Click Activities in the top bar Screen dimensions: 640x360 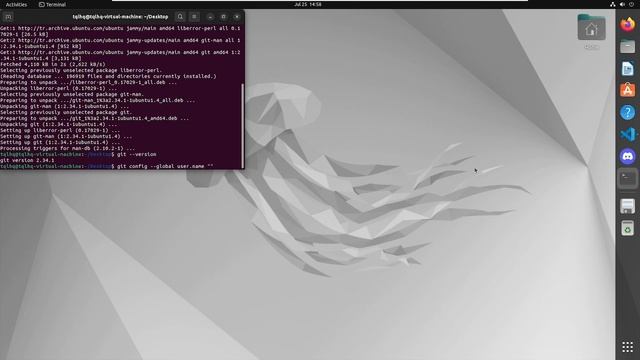16,4
